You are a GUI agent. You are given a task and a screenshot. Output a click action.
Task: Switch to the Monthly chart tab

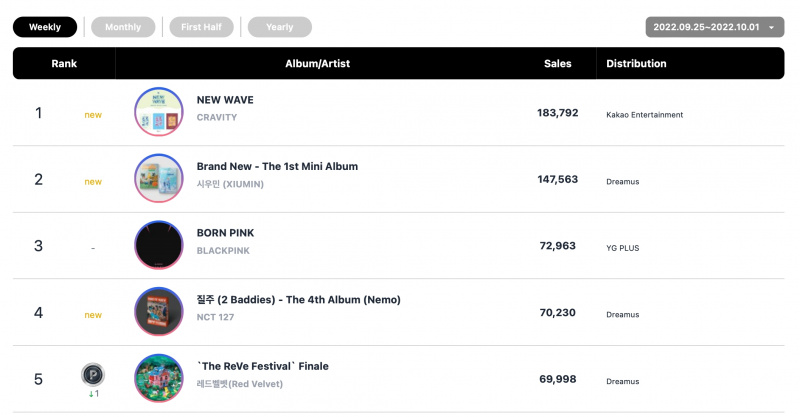(x=123, y=27)
